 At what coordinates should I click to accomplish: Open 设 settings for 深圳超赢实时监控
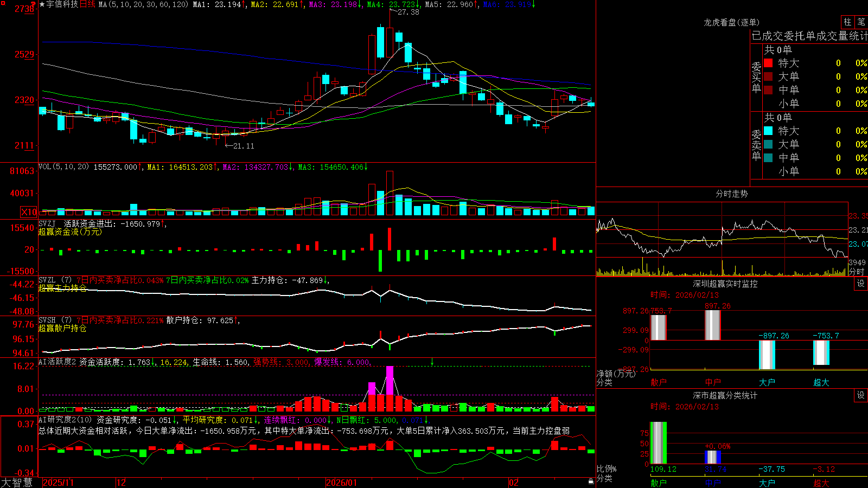(x=861, y=284)
